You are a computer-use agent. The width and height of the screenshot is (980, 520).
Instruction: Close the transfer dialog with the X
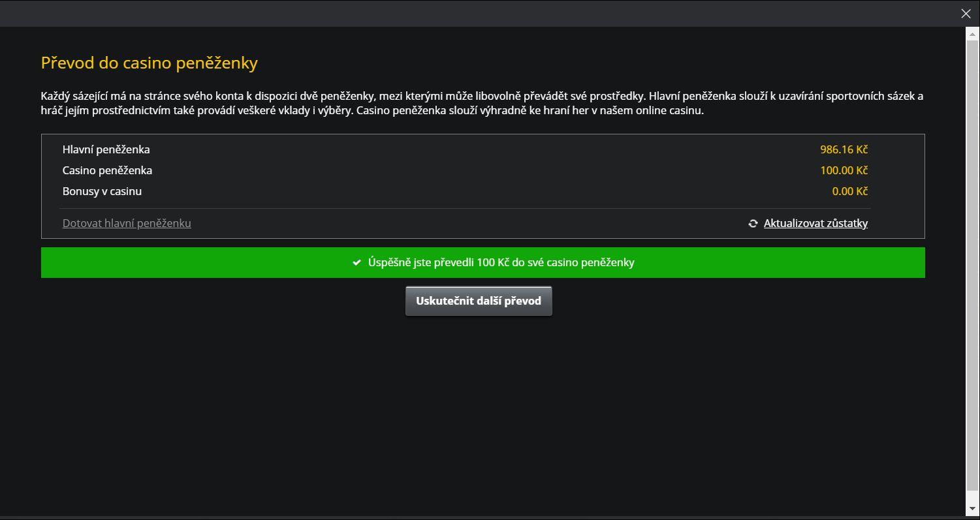tap(966, 13)
